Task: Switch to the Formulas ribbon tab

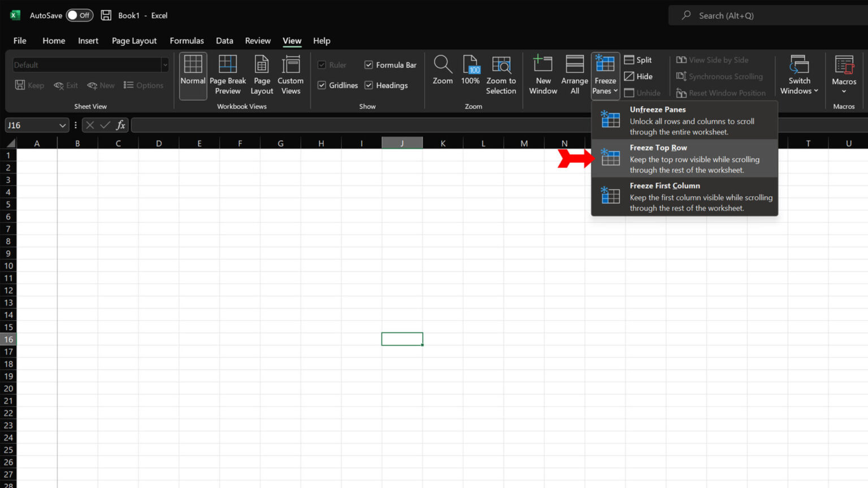Action: (x=186, y=41)
